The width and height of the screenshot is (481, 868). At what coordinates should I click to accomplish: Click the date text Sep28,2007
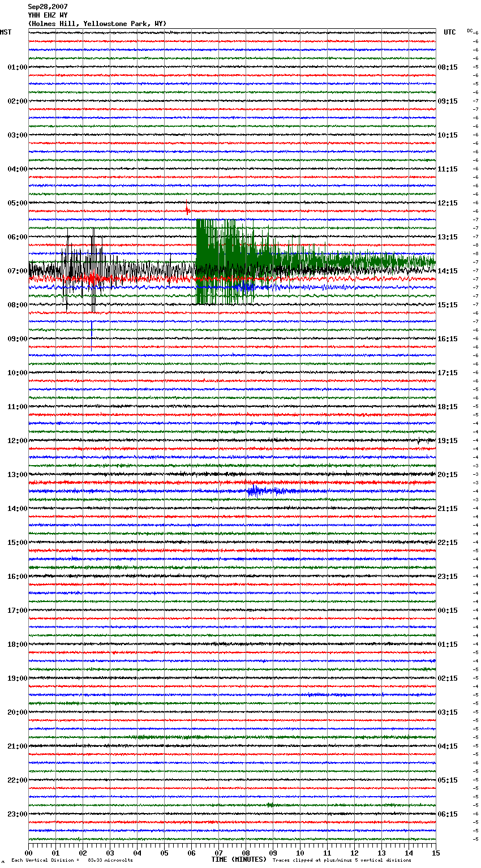(48, 7)
